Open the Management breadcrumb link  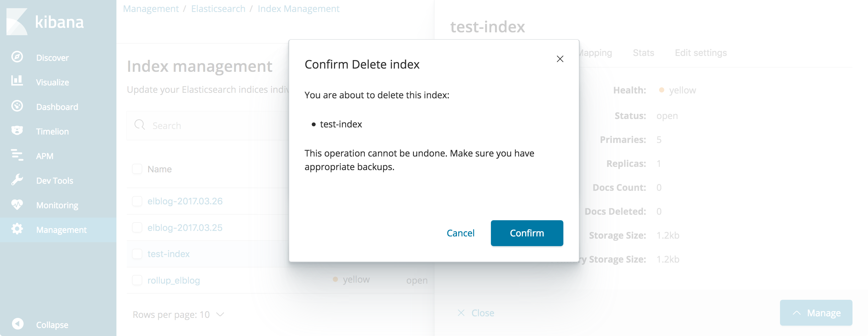click(151, 9)
